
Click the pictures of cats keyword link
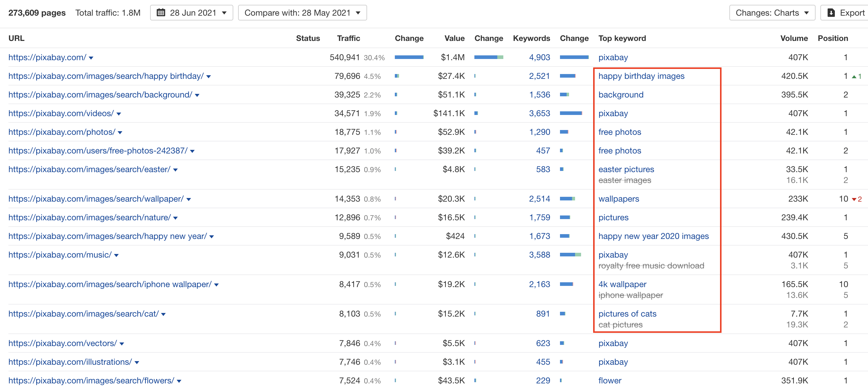(627, 314)
